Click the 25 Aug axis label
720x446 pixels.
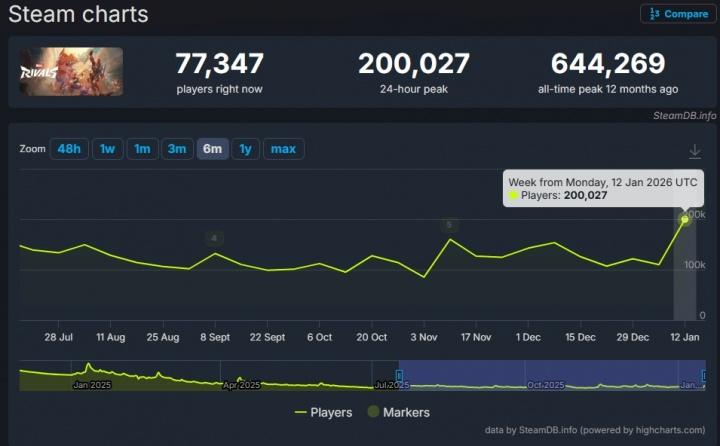tap(163, 337)
